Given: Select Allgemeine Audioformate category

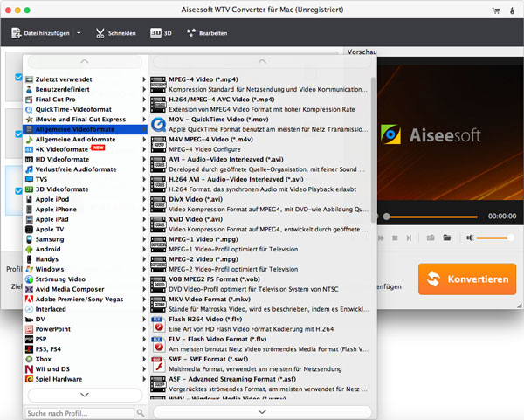Looking at the screenshot, I should pyautogui.click(x=86, y=140).
